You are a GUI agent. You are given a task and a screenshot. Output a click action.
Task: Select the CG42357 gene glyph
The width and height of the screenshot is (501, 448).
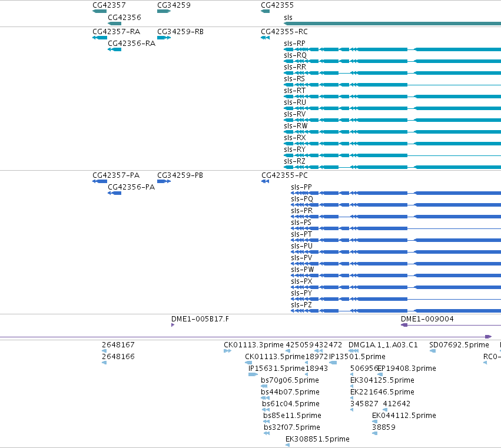pyautogui.click(x=99, y=11)
